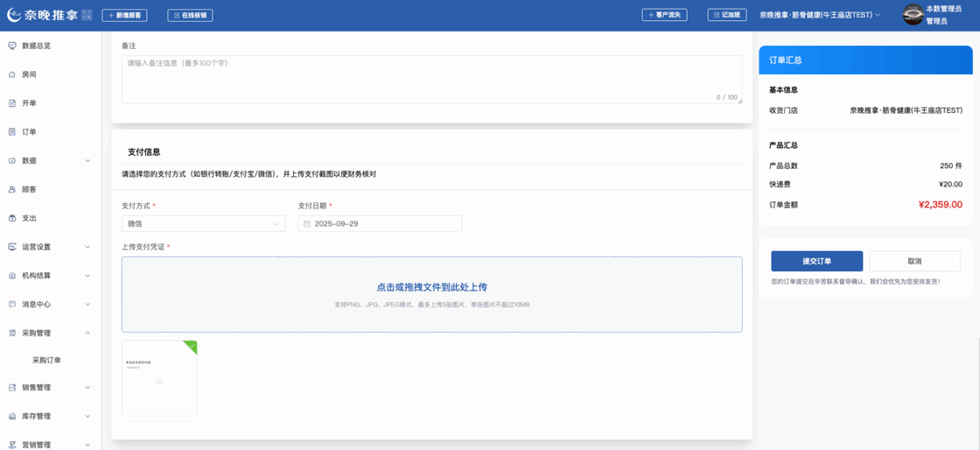Viewport: 980px width, 450px height.
Task: Click the 数据 icon in the sidebar
Action: coord(12,160)
